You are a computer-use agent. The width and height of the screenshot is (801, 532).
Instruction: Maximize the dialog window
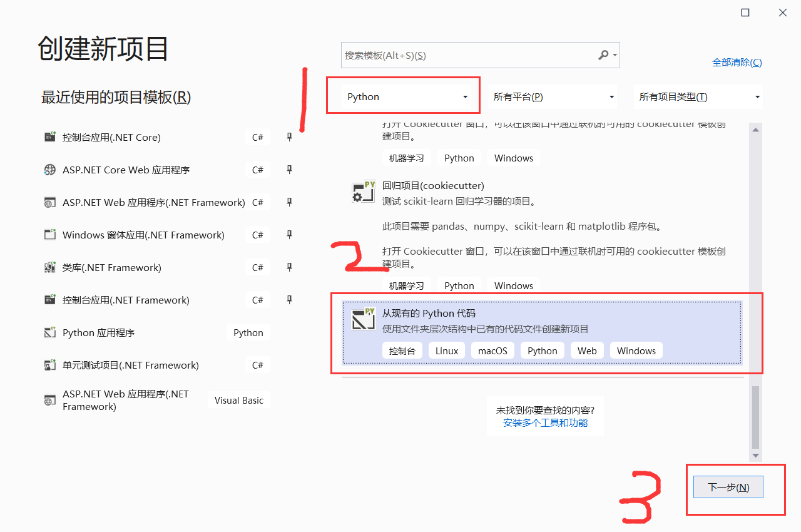click(x=745, y=13)
